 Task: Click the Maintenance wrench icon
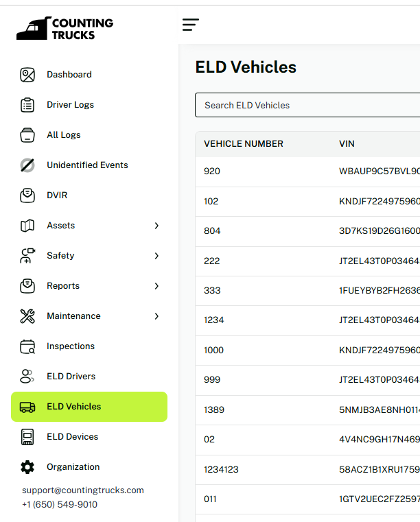click(27, 316)
